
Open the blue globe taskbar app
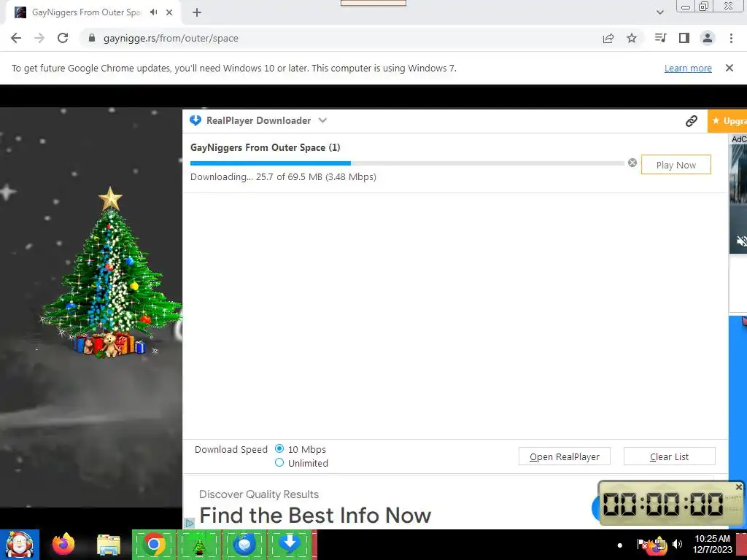[x=244, y=545]
